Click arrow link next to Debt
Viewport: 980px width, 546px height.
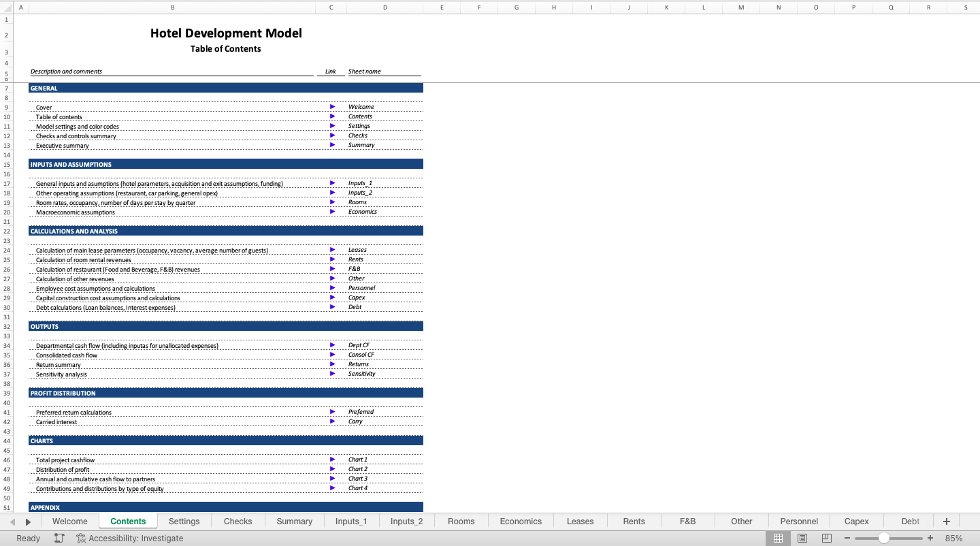point(332,307)
